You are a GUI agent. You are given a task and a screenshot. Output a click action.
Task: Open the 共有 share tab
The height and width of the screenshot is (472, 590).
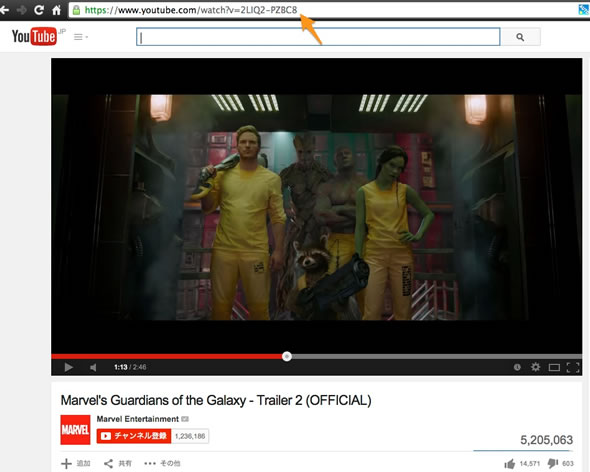point(118,463)
